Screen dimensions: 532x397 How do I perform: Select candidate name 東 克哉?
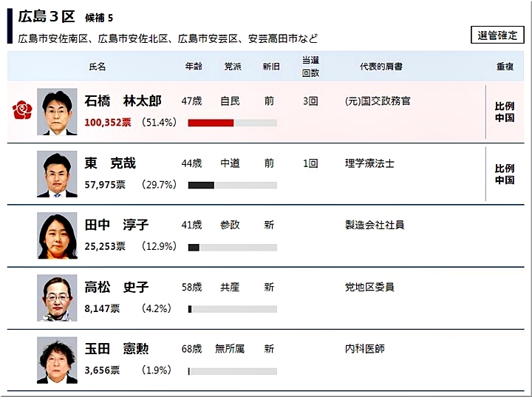110,163
